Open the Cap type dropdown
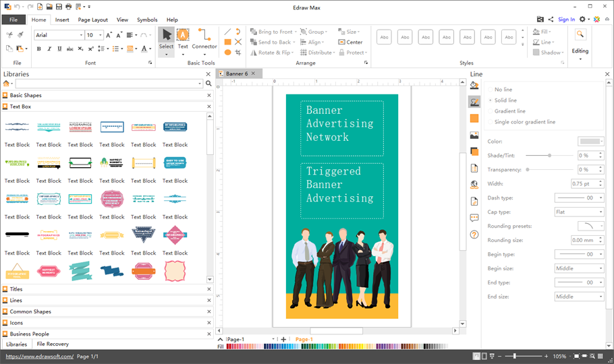Screen dimensions: 614x364 click(579, 212)
